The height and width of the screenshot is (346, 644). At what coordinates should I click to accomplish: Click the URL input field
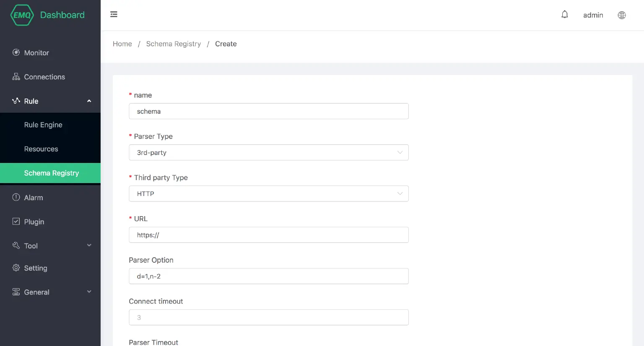(268, 235)
